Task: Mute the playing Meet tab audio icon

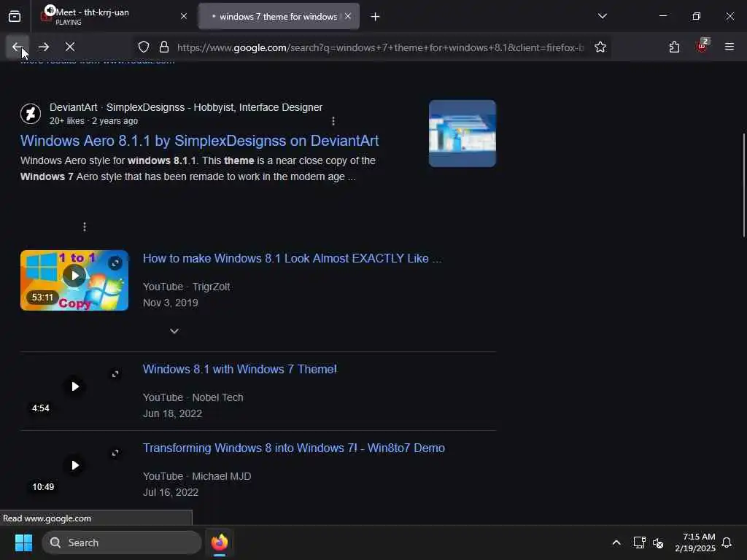Action: tap(50, 10)
